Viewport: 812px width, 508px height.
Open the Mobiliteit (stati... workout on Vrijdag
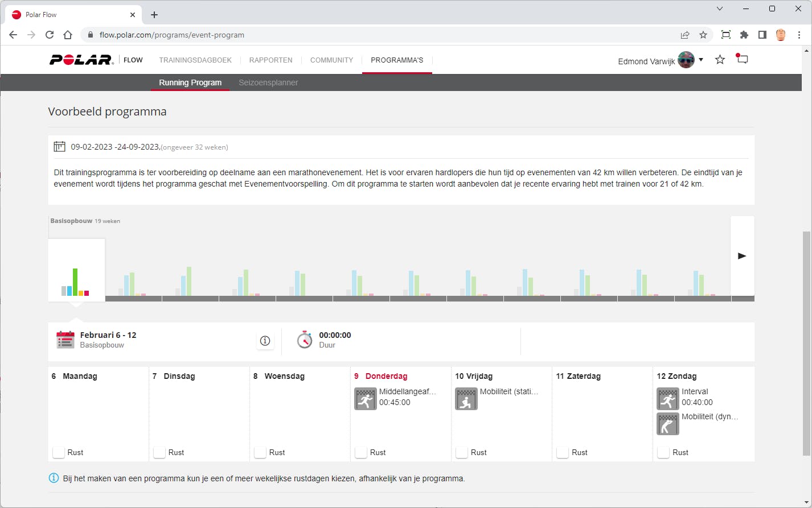pos(509,391)
